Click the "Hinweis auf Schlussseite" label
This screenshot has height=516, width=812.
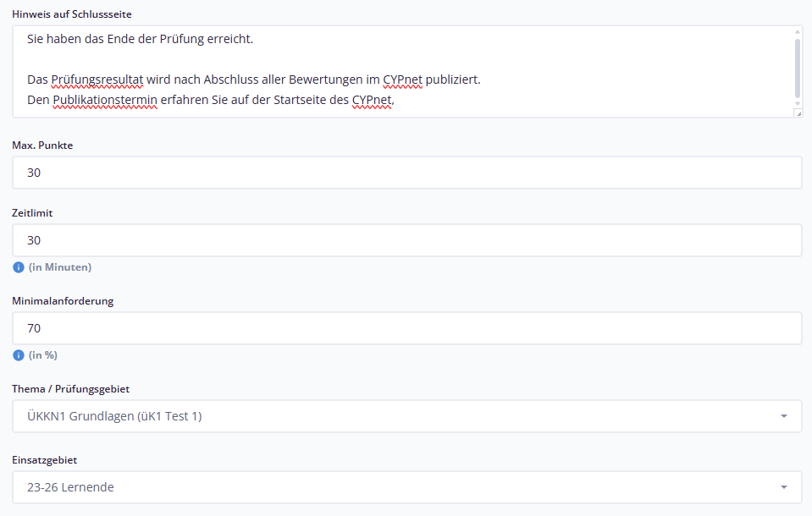tap(71, 14)
